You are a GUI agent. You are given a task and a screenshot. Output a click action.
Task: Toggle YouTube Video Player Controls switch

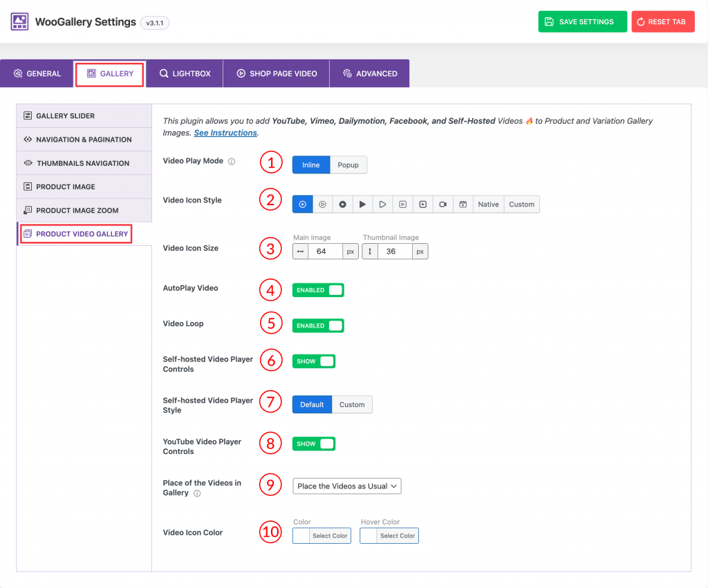314,444
